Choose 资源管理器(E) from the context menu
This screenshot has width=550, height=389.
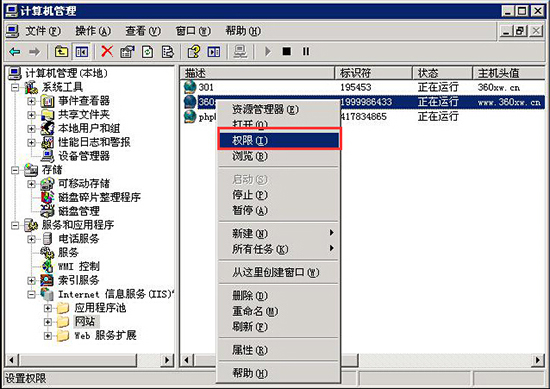click(279, 109)
